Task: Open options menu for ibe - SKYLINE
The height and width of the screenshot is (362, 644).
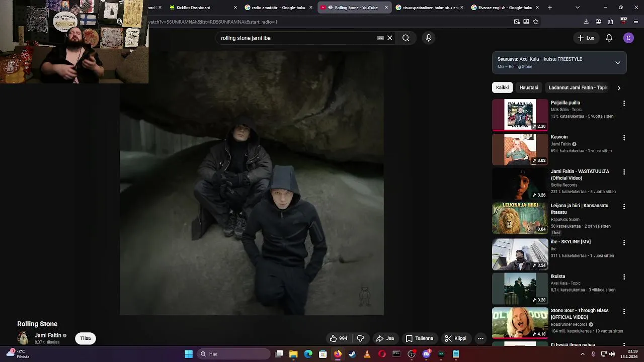Action: tap(624, 242)
